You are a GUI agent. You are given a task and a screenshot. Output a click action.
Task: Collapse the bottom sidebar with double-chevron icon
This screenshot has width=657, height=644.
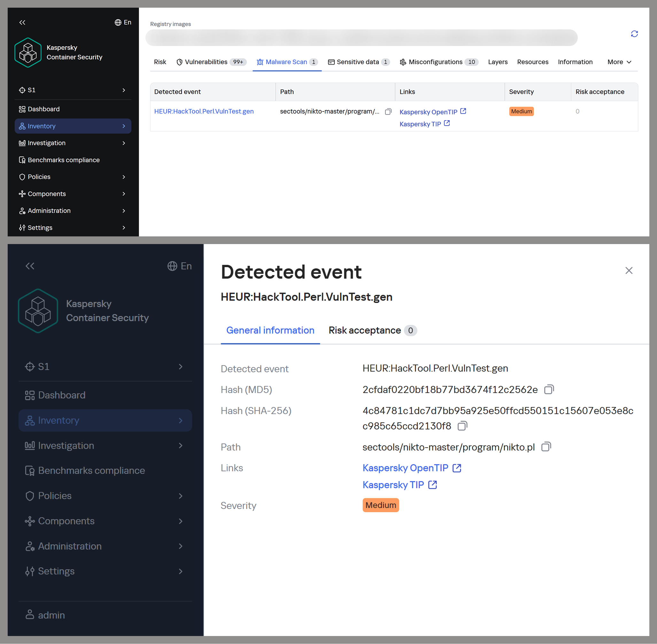pyautogui.click(x=30, y=266)
